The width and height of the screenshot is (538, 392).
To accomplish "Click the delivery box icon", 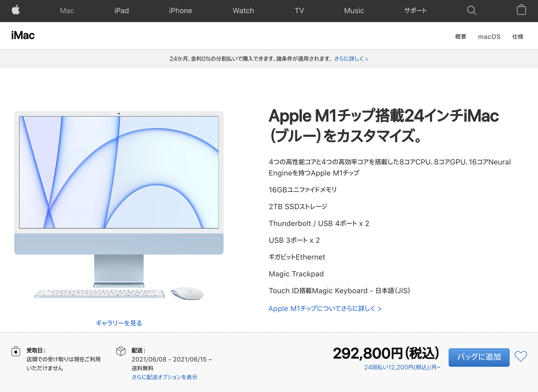I will pyautogui.click(x=121, y=351).
